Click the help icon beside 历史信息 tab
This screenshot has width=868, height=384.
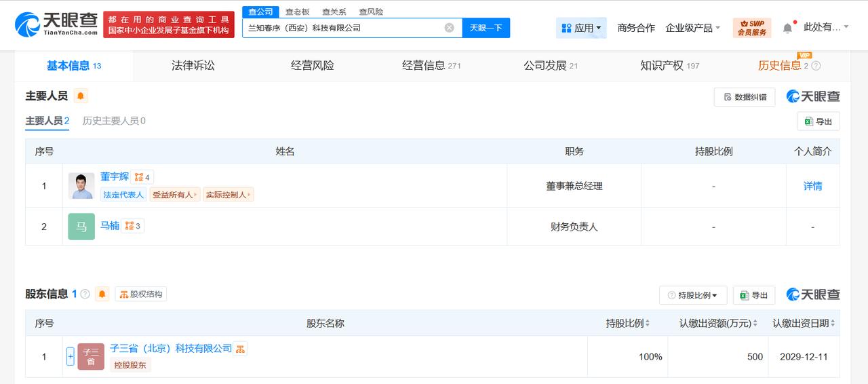[x=816, y=66]
